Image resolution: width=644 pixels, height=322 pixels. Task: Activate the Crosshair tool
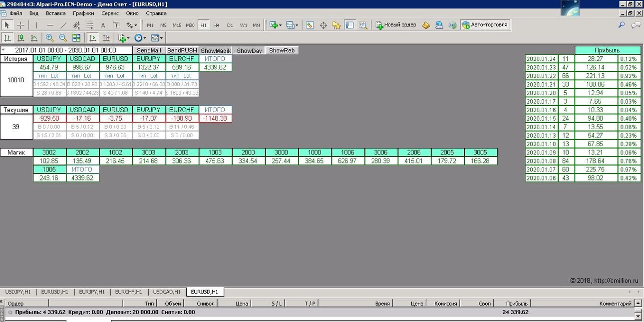coord(20,25)
